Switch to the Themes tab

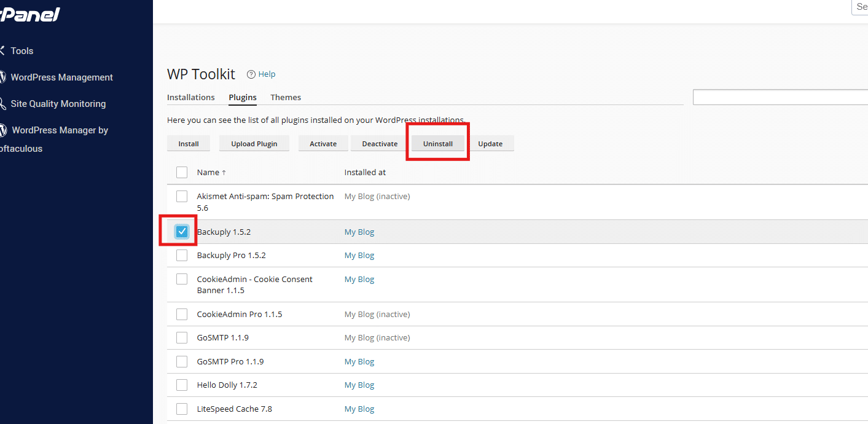point(286,97)
